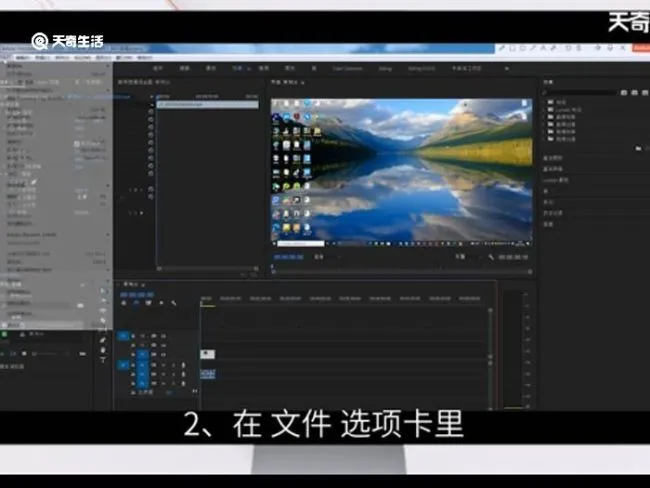Toggle the Accelerated Effects filter icon

[x=624, y=92]
